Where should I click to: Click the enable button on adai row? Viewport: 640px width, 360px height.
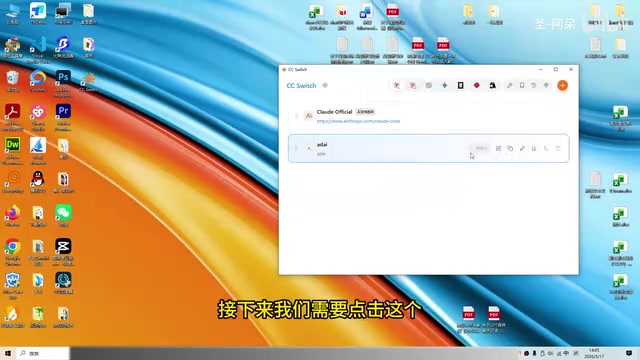pos(480,148)
